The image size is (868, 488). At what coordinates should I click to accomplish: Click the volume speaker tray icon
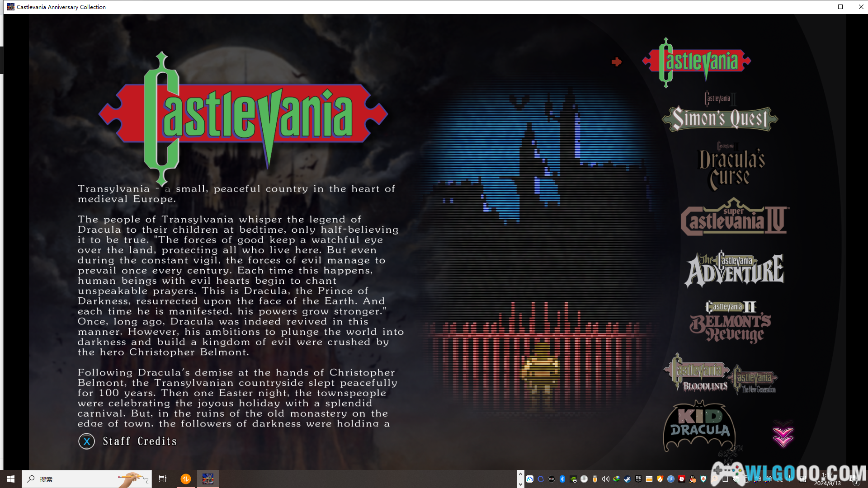click(606, 479)
